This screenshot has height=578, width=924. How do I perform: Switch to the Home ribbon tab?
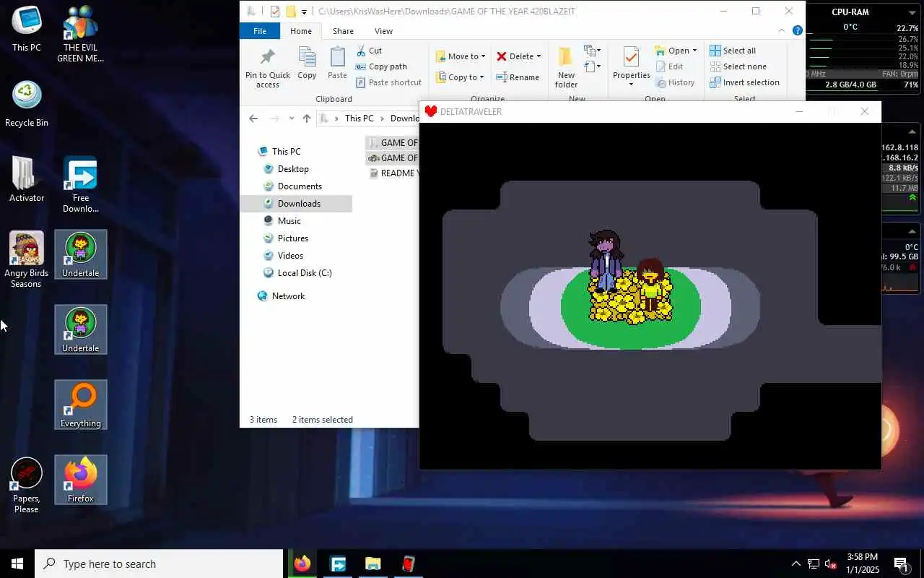(301, 31)
